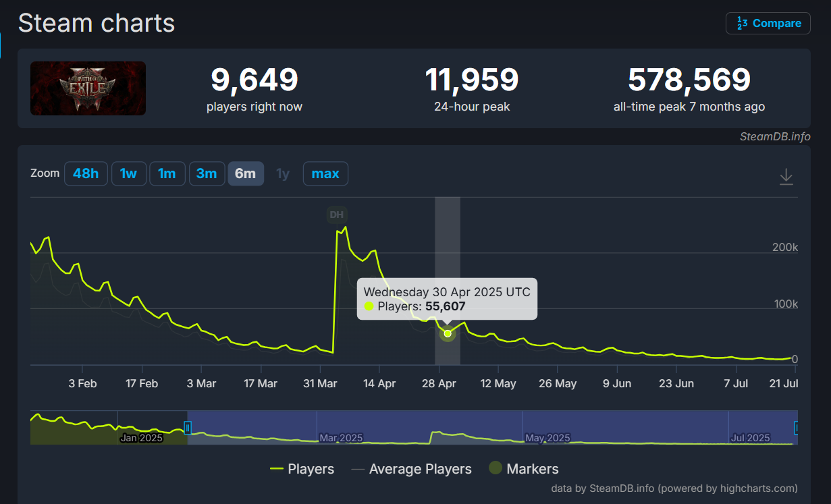Click the Compare button
The image size is (831, 504).
point(768,23)
